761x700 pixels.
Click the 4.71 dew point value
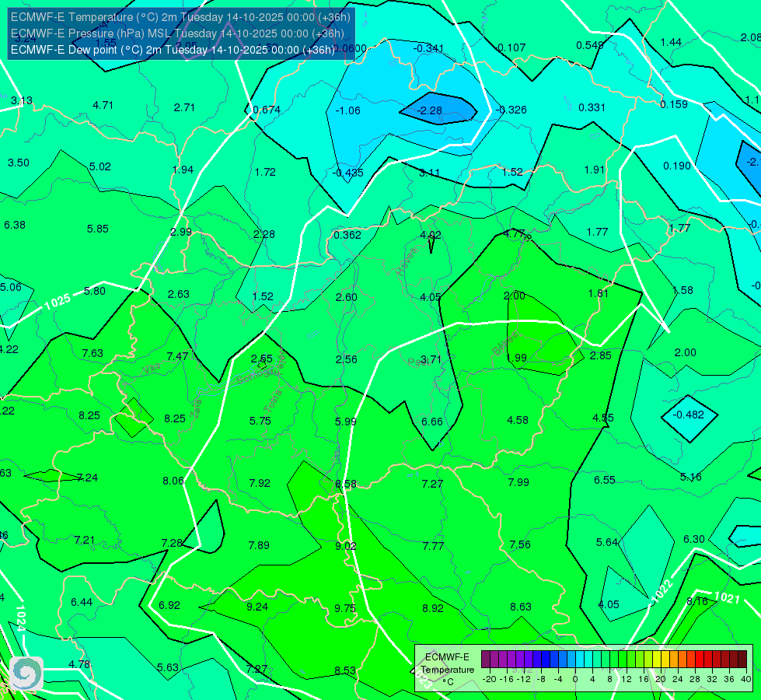103,106
